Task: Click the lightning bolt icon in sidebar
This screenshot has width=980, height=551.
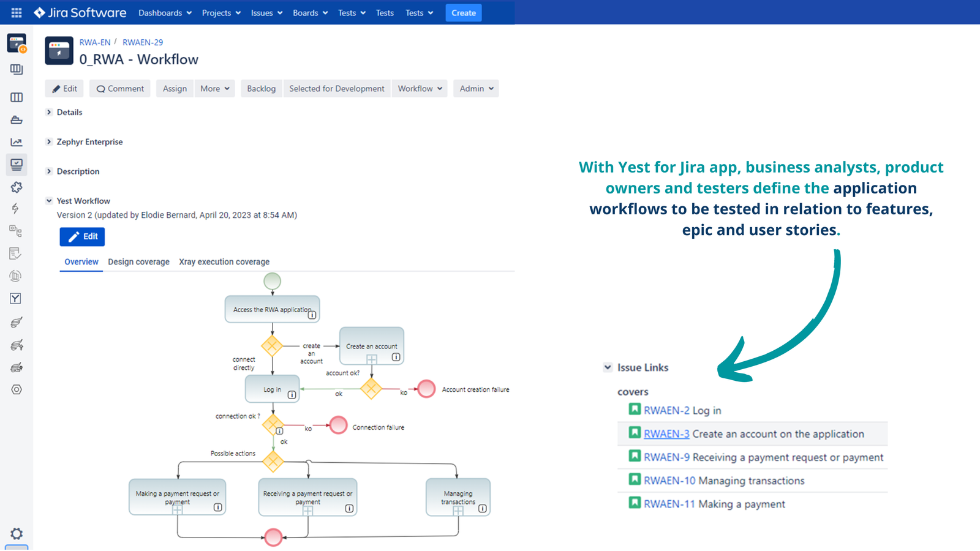Action: coord(15,209)
